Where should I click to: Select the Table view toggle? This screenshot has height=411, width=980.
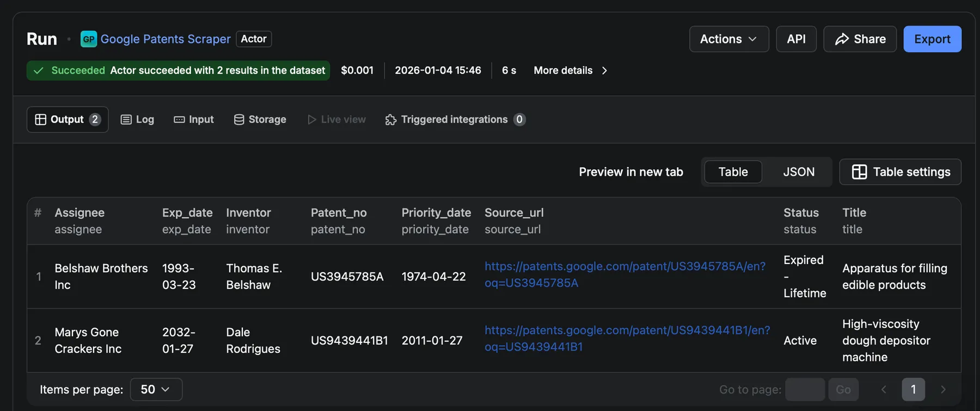pyautogui.click(x=733, y=172)
